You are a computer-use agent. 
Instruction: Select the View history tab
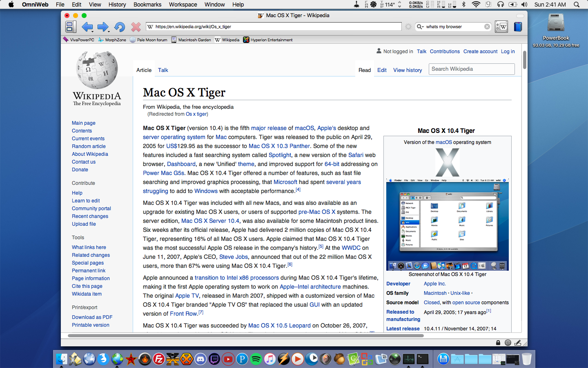pos(408,70)
